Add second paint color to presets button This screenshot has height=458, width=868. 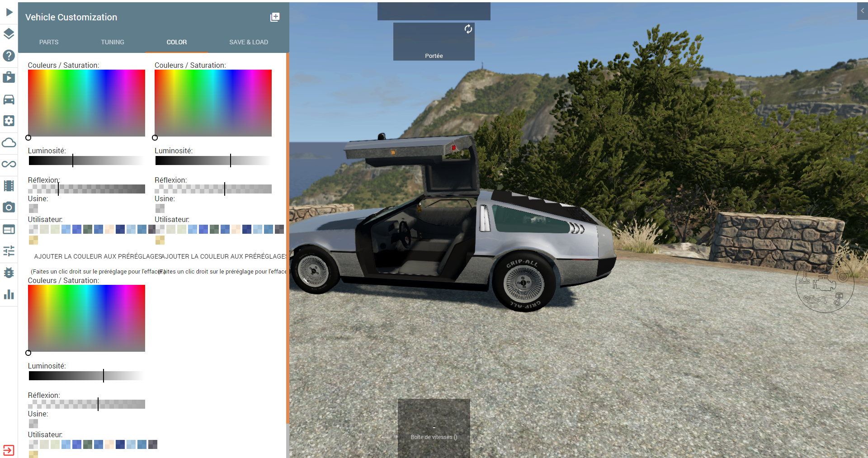tap(224, 256)
